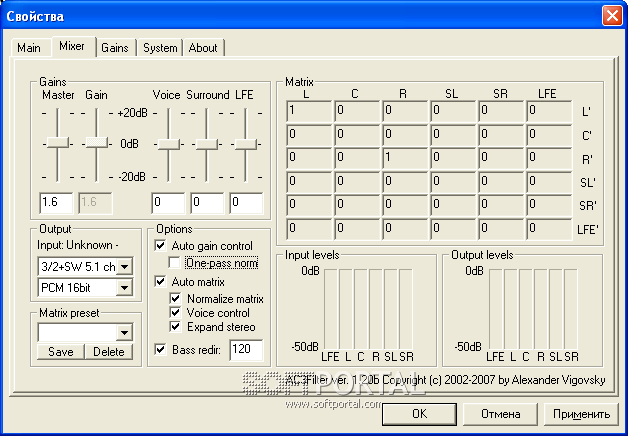Click matrix cell C to L'
This screenshot has width=628, height=436.
click(357, 111)
